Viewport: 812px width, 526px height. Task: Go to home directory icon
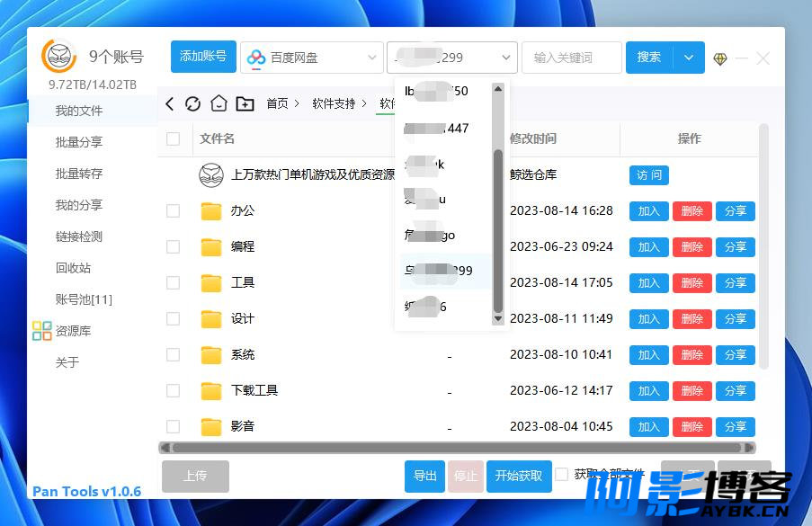click(219, 103)
